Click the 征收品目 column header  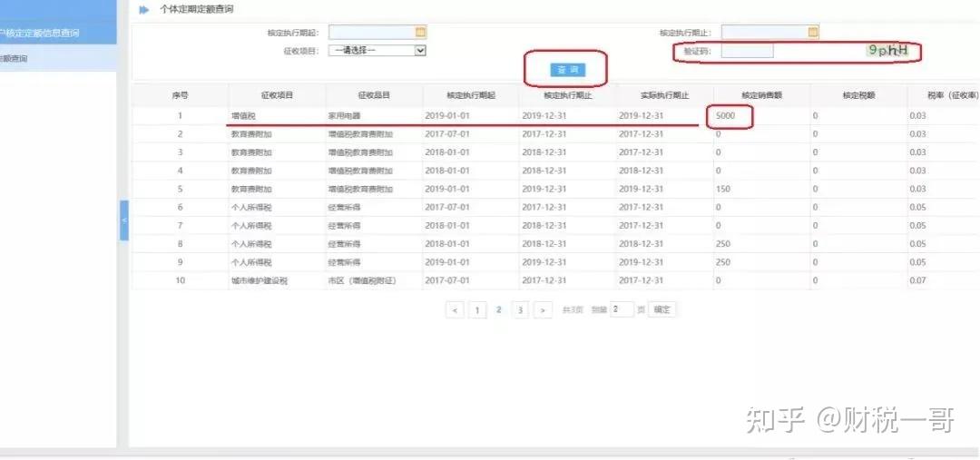(375, 95)
